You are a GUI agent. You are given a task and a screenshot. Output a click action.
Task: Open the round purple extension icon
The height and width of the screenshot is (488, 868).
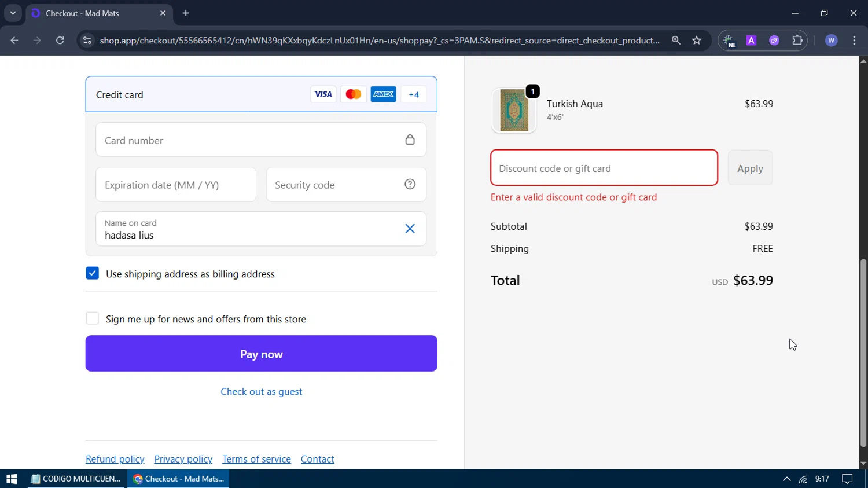click(774, 41)
